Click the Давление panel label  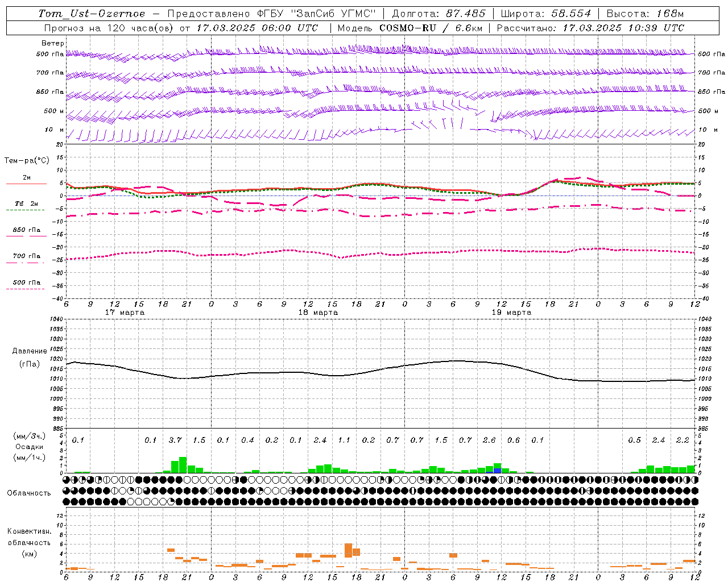coord(29,351)
